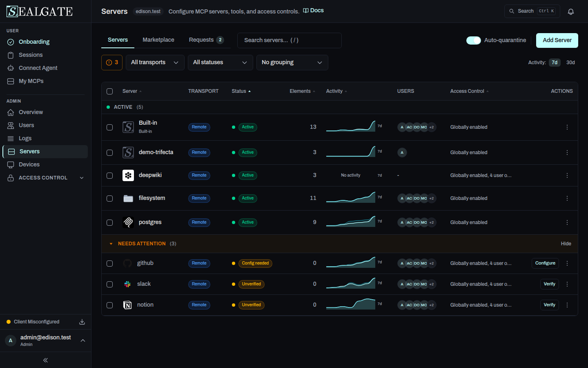
Task: Open the global Search Ctrl K box
Action: pos(532,11)
